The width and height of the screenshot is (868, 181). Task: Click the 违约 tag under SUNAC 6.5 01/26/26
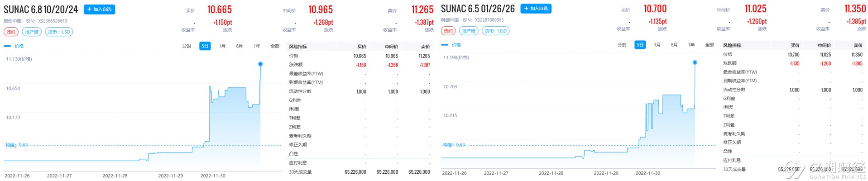point(448,31)
